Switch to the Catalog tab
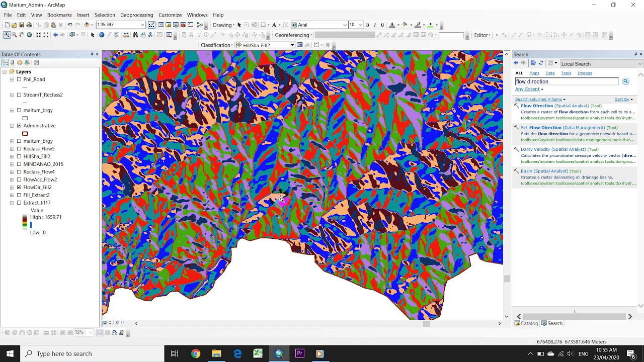The width and height of the screenshot is (644, 362). click(x=526, y=323)
